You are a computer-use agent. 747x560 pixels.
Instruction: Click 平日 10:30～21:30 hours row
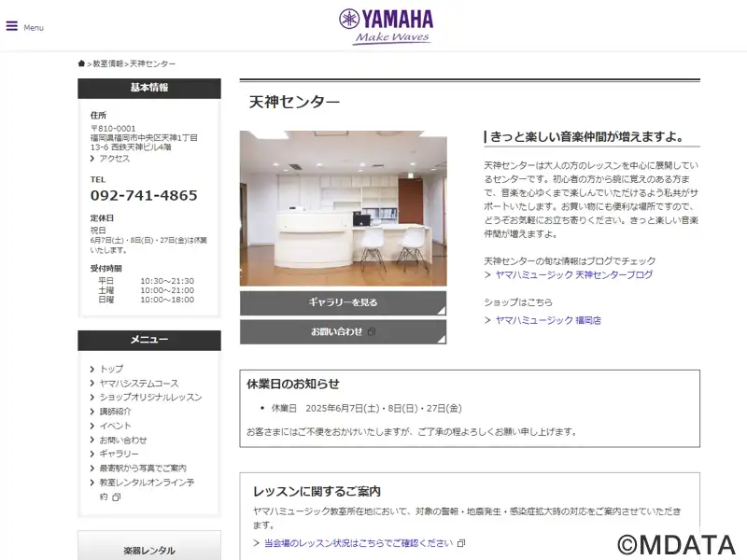147,281
